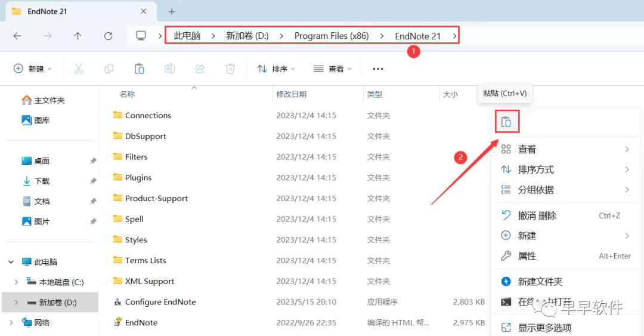
Task: Unpin 桌面 using its pin icon
Action: tap(93, 161)
